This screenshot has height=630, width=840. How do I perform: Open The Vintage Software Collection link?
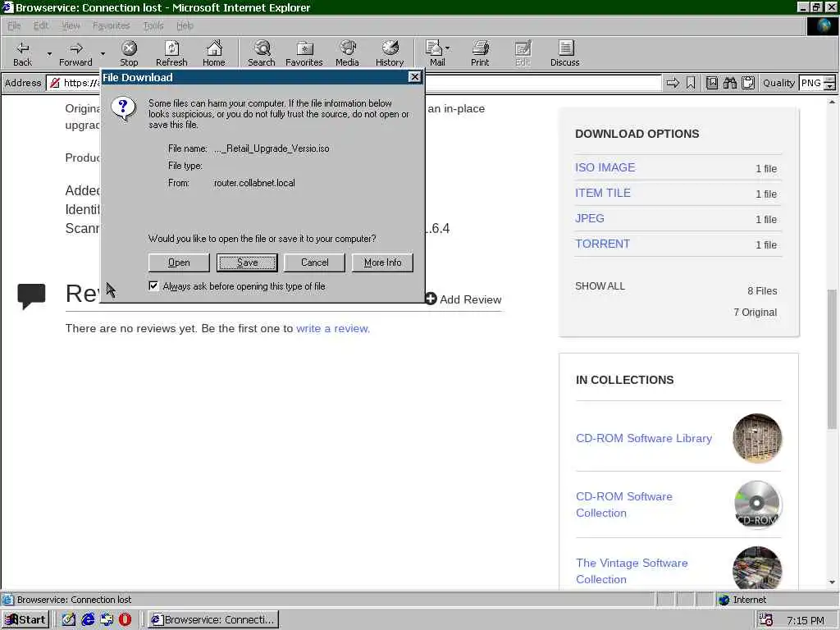click(632, 571)
